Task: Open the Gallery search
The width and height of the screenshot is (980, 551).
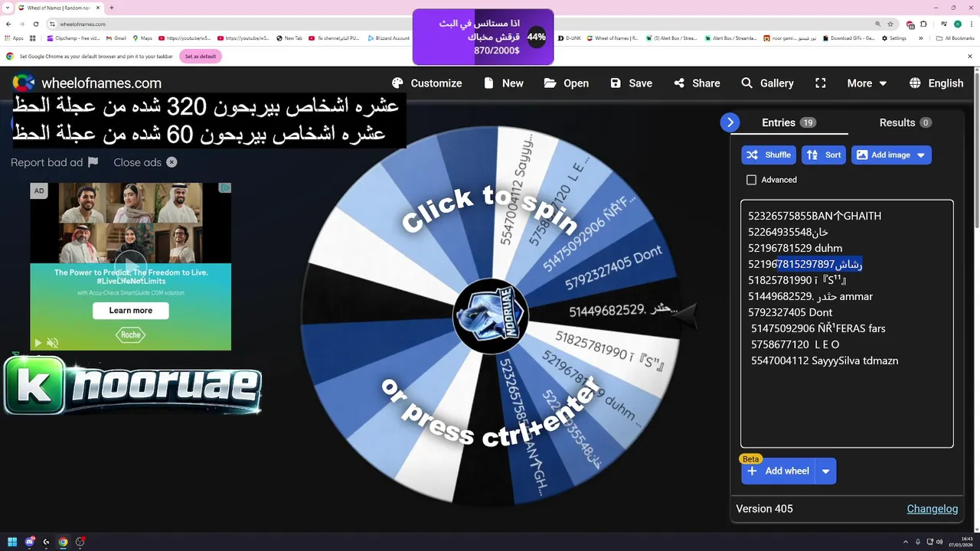Action: tap(767, 83)
